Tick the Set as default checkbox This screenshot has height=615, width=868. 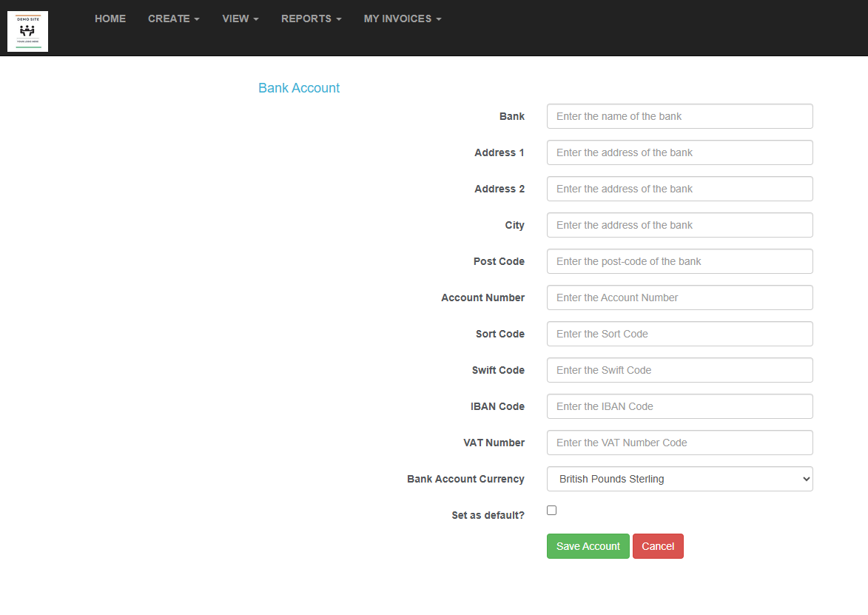point(551,511)
